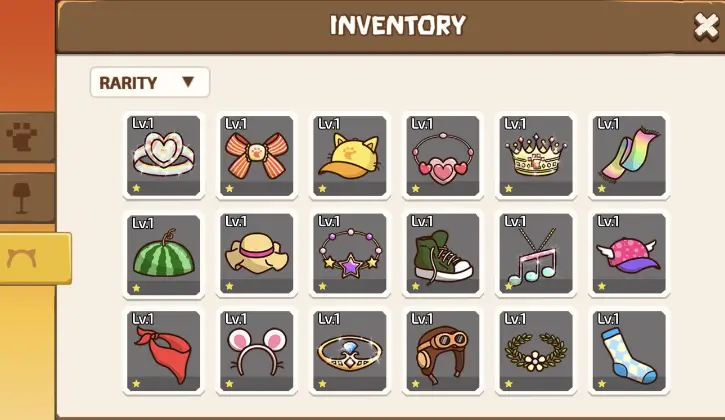Screen dimensions: 725x420
Task: Select the heart ring accessory
Action: 164,156
